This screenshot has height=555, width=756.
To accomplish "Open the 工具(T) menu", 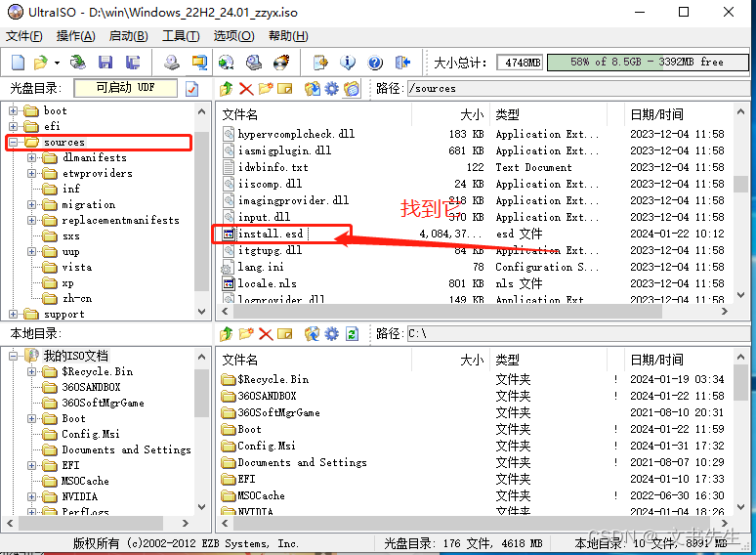I will click(x=181, y=36).
